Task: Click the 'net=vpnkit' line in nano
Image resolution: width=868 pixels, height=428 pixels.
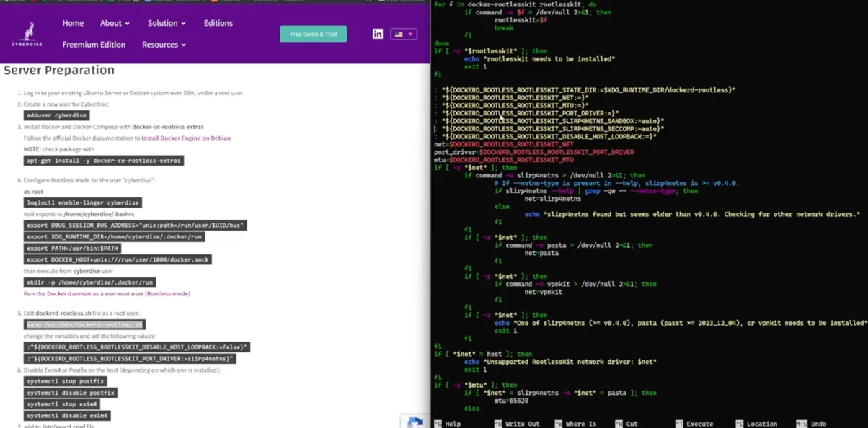Action: tap(544, 292)
